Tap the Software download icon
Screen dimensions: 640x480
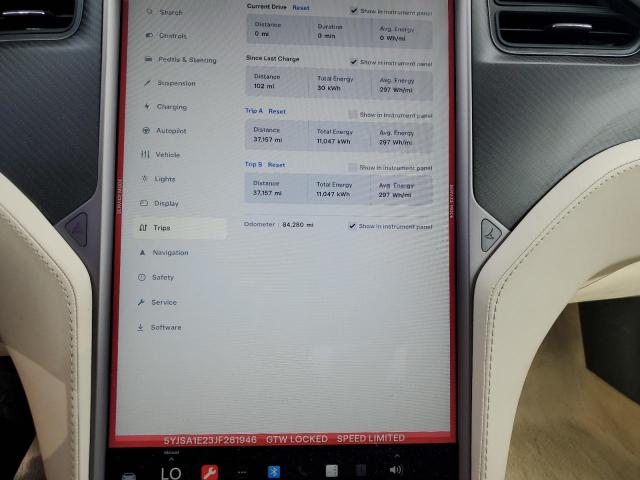[x=140, y=327]
